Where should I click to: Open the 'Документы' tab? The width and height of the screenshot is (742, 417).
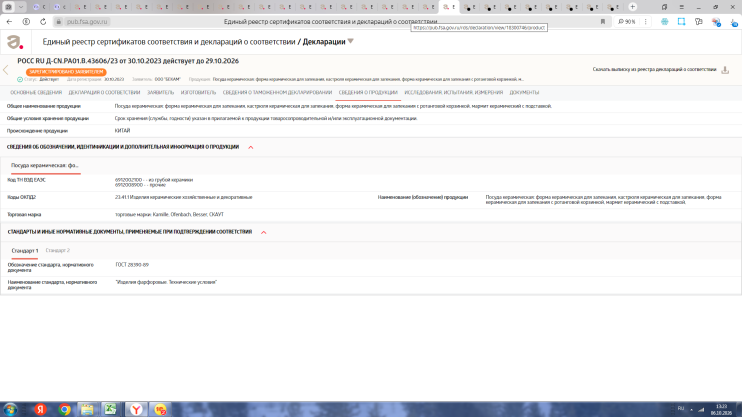(x=524, y=92)
